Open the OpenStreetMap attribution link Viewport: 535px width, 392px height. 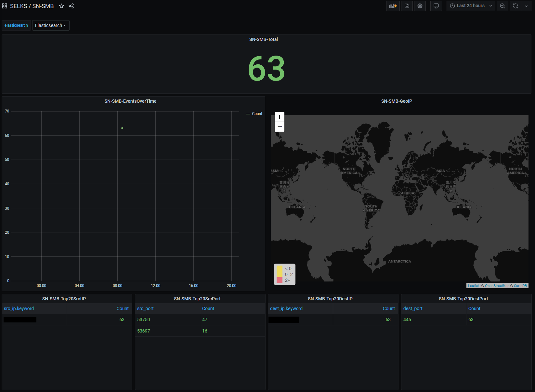point(497,286)
